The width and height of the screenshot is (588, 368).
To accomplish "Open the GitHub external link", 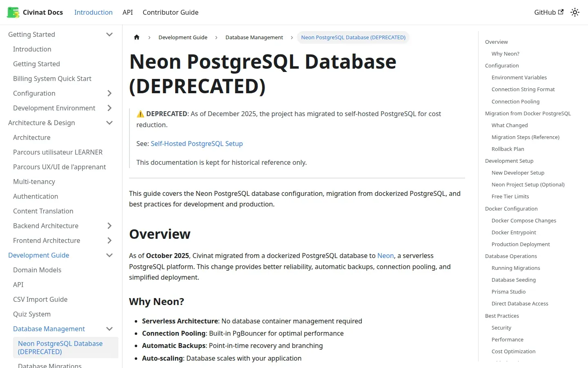I will [x=549, y=12].
